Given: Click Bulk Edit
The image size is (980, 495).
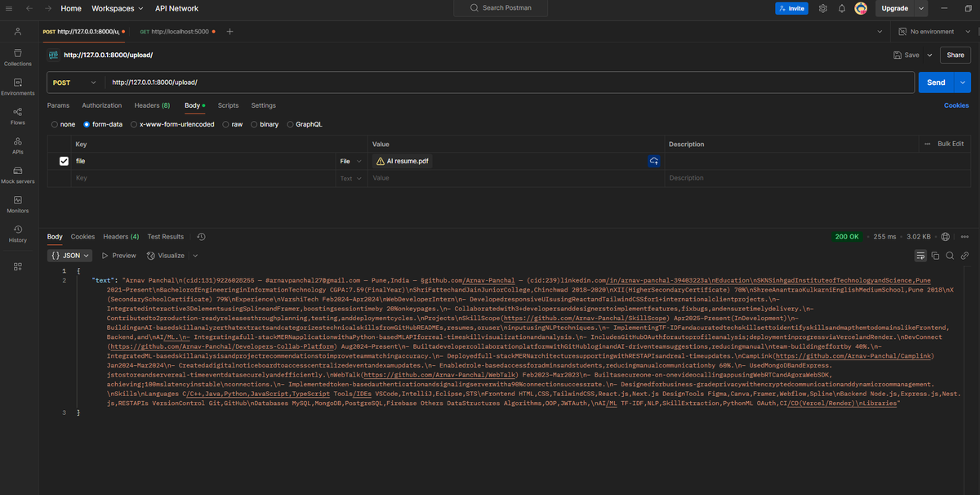Looking at the screenshot, I should tap(951, 144).
